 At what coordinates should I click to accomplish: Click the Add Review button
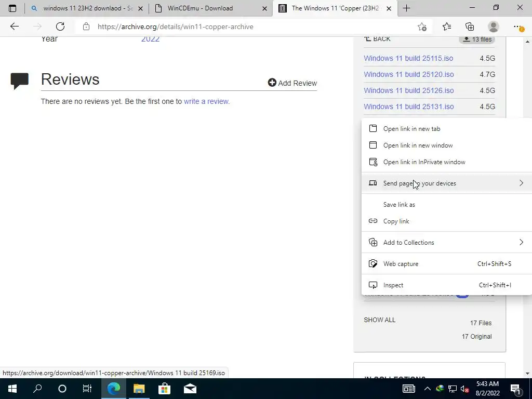click(x=292, y=83)
